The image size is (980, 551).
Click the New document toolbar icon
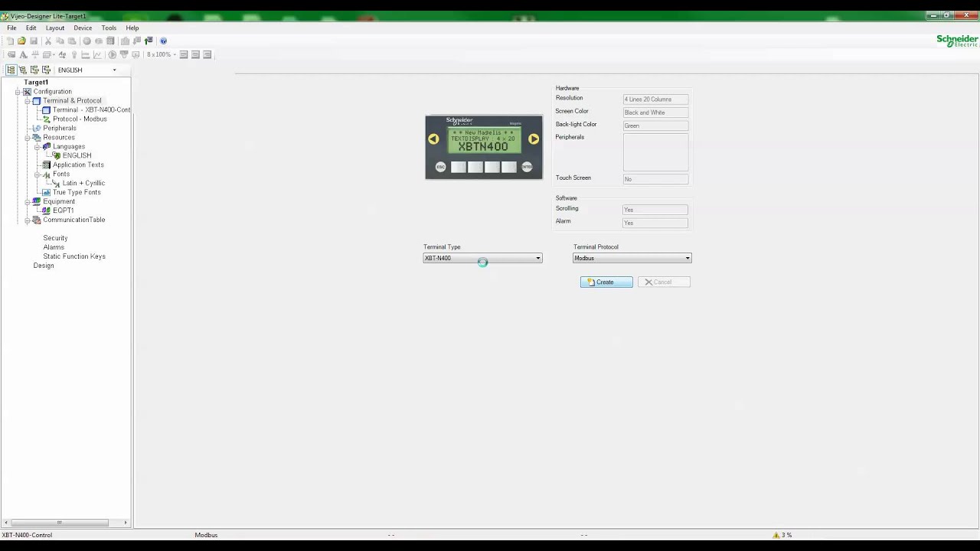pos(10,41)
